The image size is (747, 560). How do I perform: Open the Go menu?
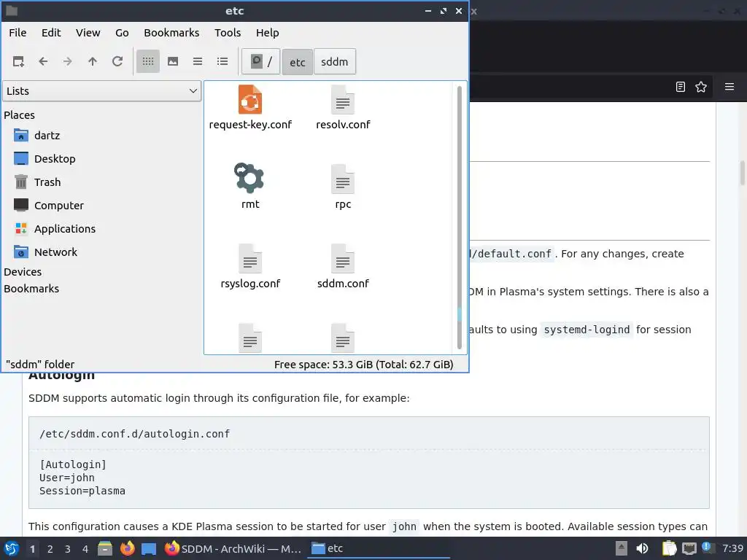122,33
